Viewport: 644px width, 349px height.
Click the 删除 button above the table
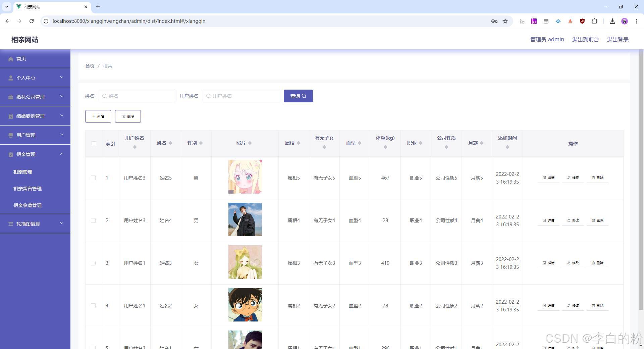pyautogui.click(x=128, y=116)
